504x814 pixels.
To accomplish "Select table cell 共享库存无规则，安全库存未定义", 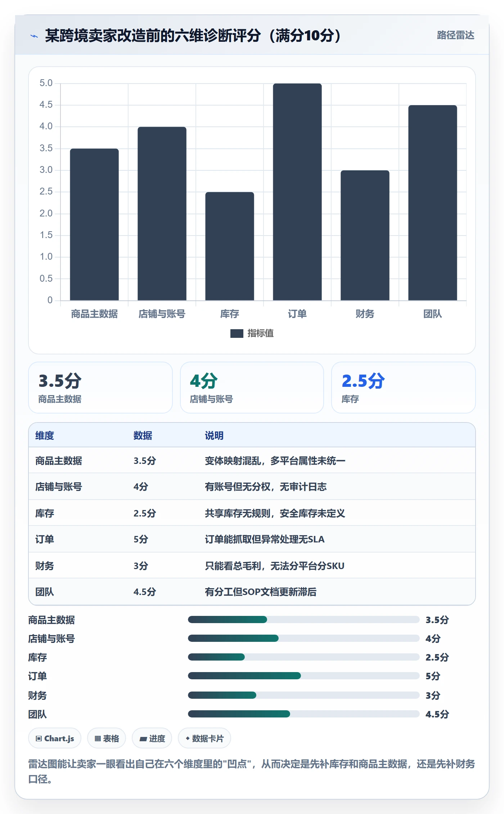I will point(275,513).
